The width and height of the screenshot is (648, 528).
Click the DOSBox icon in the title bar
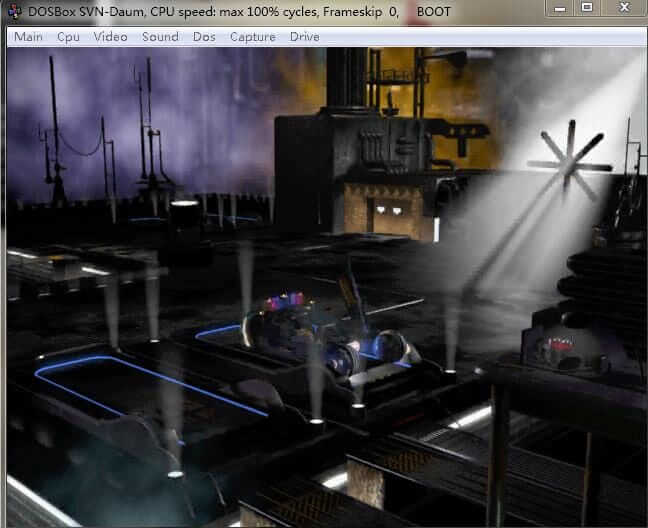pos(13,11)
